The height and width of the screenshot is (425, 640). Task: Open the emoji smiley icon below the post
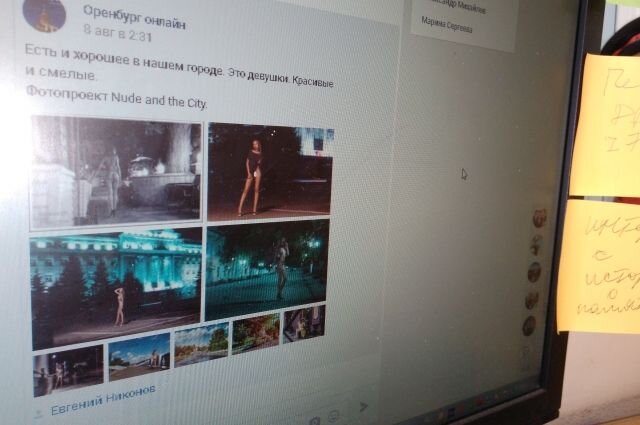[x=334, y=416]
